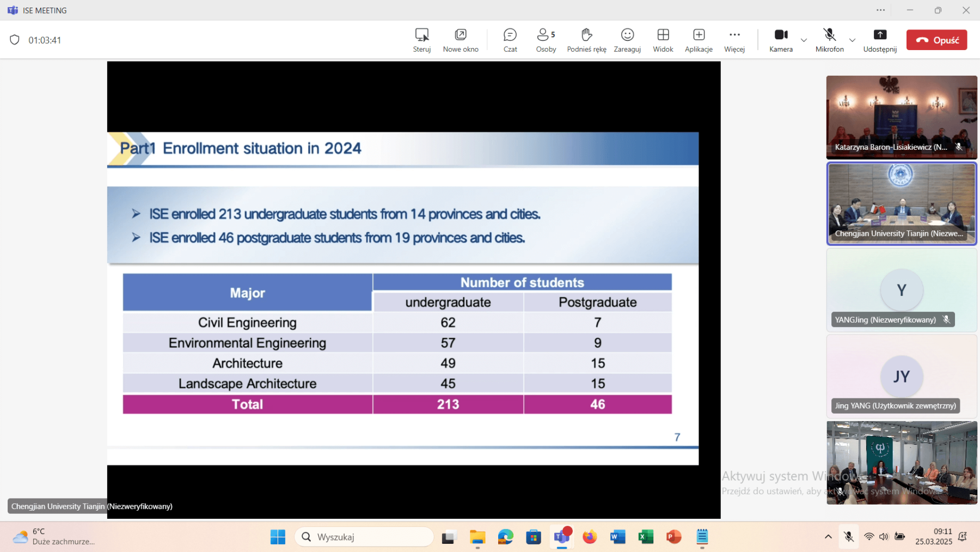
Task: Open Microsoft Store from taskbar
Action: coord(534,537)
